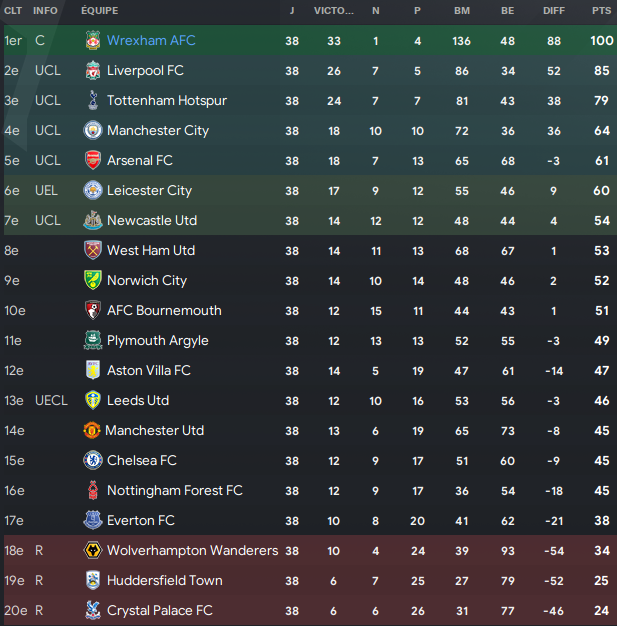This screenshot has height=626, width=617.
Task: Sort table by DIFF column header
Action: [x=554, y=11]
